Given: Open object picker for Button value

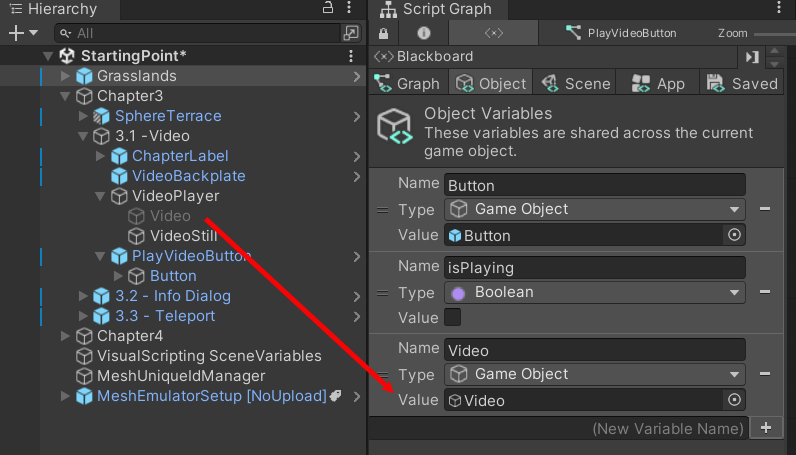Looking at the screenshot, I should pos(734,235).
